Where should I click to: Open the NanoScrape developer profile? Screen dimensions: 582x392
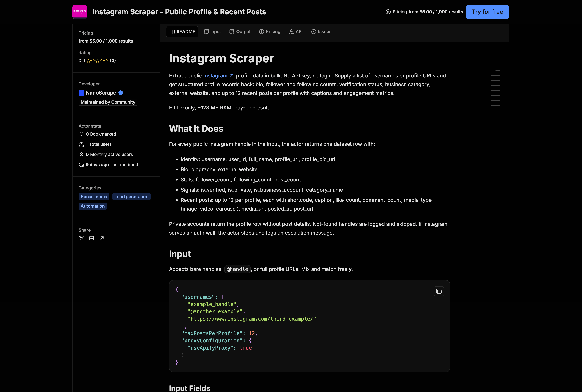(101, 93)
